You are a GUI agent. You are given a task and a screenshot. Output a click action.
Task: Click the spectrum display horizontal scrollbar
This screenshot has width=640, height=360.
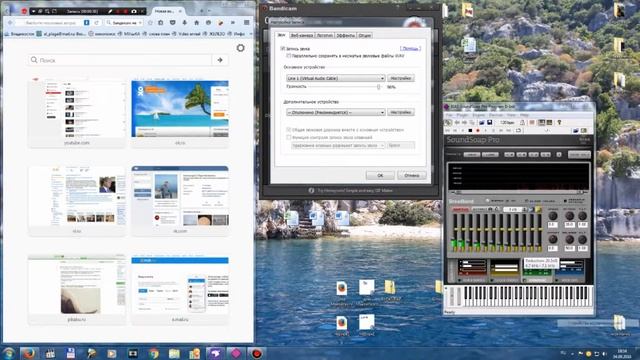518,192
